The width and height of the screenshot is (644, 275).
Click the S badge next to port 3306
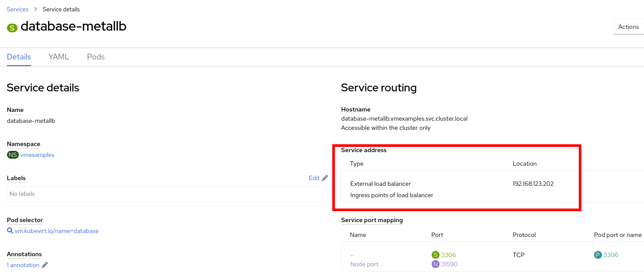[x=436, y=254]
